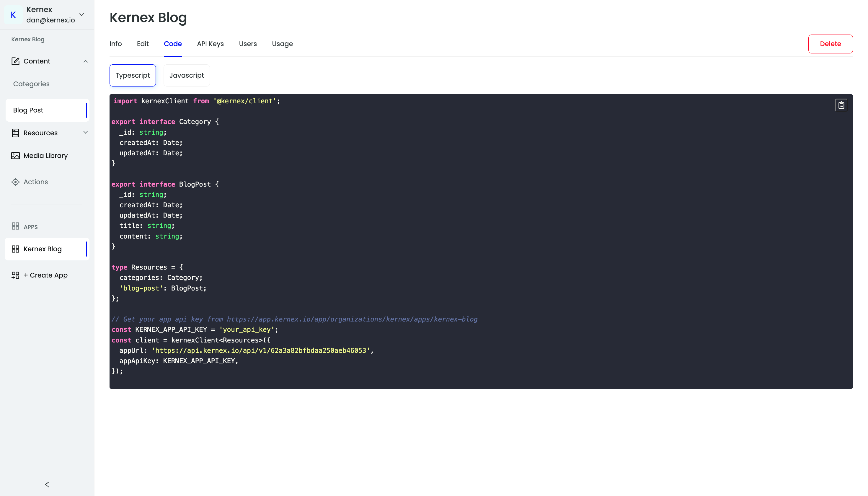View the Usage tab
Viewport: 868px width, 496px height.
[282, 44]
